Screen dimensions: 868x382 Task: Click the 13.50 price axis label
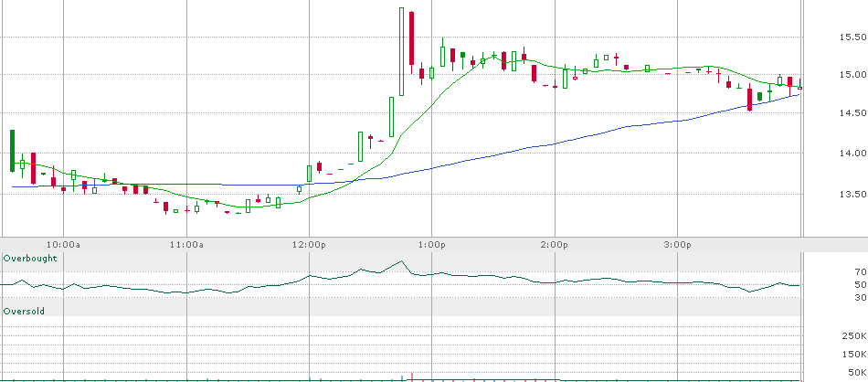[853, 195]
